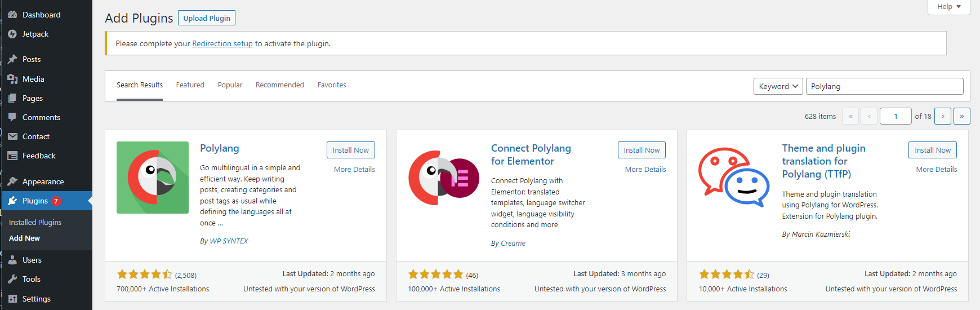The width and height of the screenshot is (980, 310).
Task: Switch to Popular tab
Action: 230,85
